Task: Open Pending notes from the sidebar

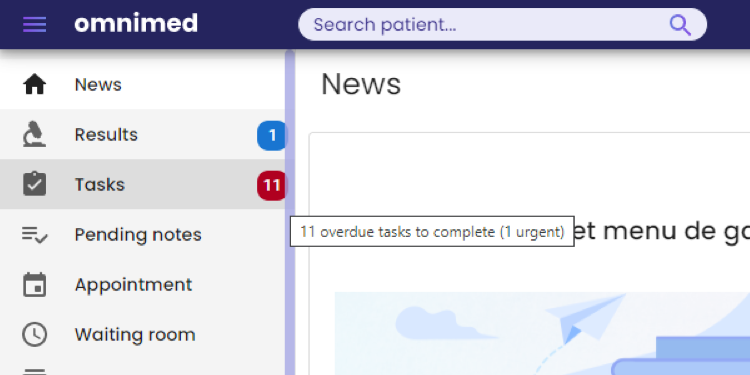Action: tap(143, 234)
